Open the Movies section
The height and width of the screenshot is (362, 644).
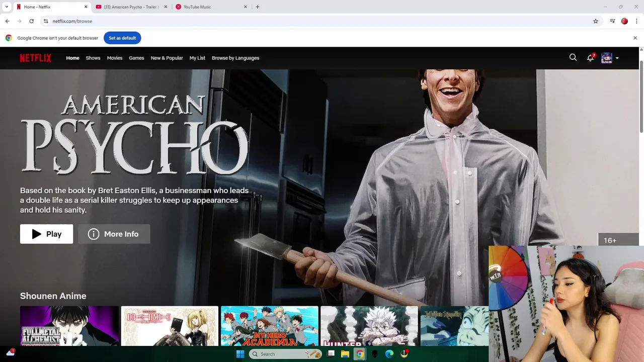click(115, 58)
